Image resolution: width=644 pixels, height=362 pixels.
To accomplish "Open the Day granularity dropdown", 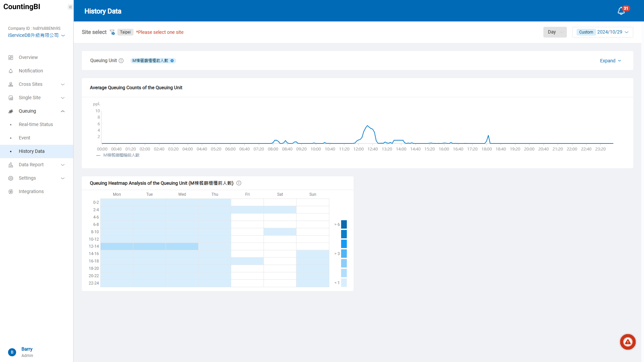I will (555, 32).
